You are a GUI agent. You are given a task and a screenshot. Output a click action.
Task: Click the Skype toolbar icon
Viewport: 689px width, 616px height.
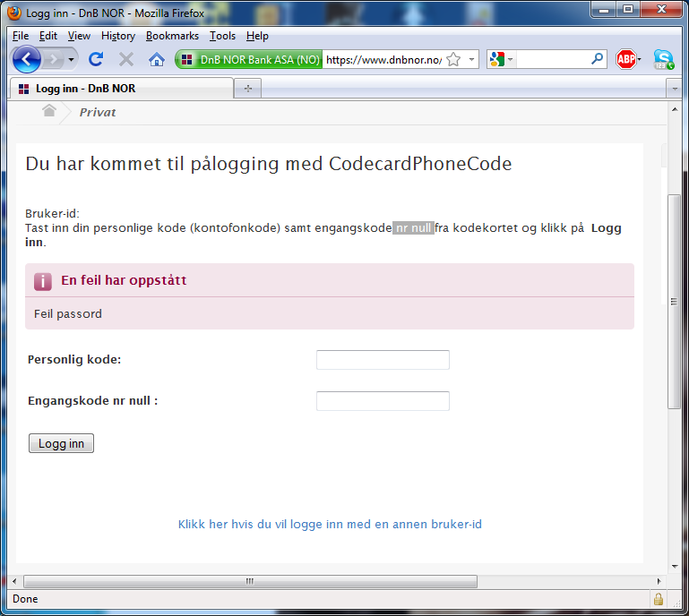[x=663, y=59]
